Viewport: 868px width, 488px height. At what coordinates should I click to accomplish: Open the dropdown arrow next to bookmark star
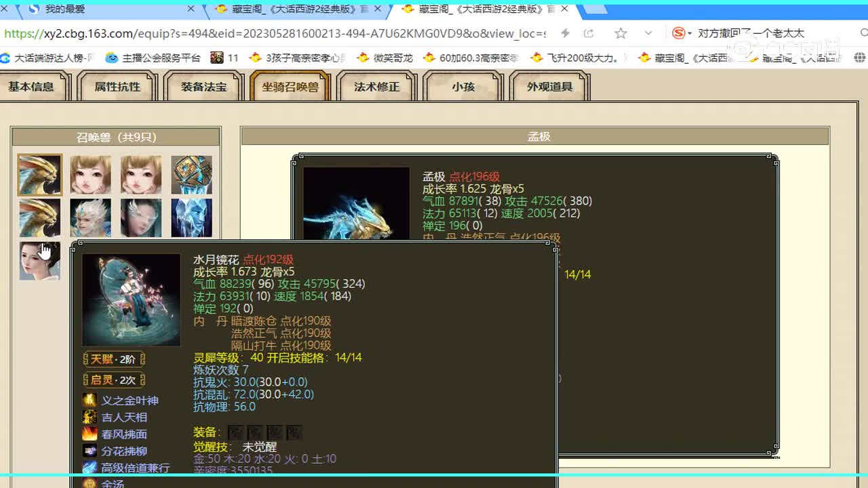[648, 33]
